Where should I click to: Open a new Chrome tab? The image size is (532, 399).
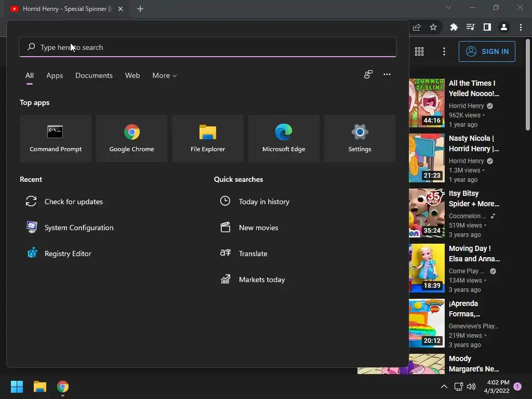tap(140, 9)
